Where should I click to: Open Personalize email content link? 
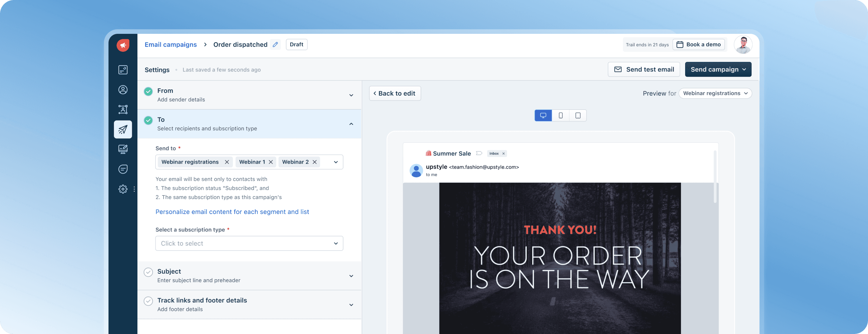click(232, 212)
